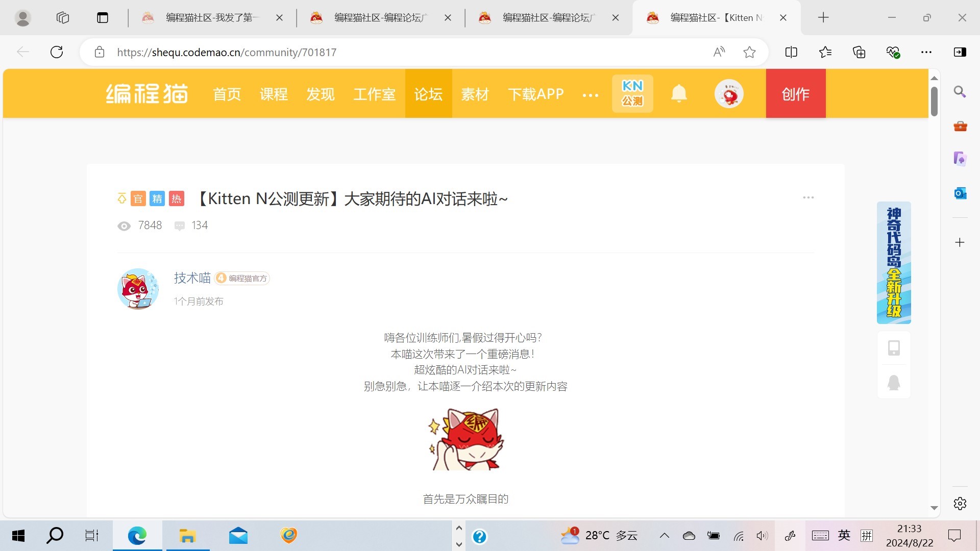The image size is (980, 551).
Task: Click the 编程猫官方 badge
Action: coord(242,278)
